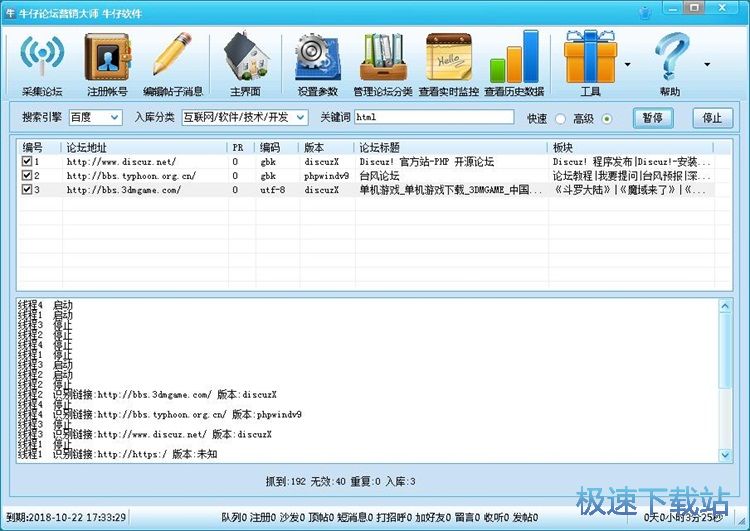
Task: Click the 停止 stop button
Action: (712, 118)
